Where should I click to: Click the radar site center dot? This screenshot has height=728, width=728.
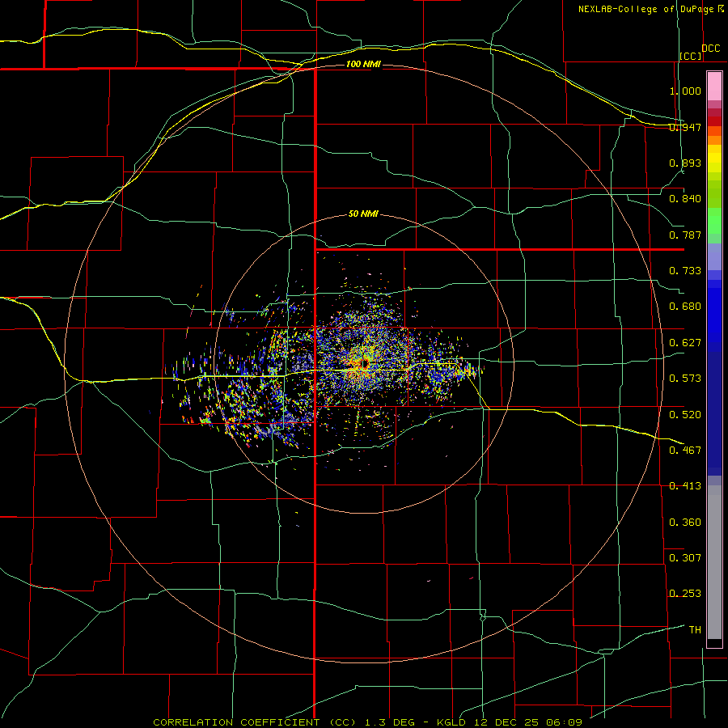365,364
